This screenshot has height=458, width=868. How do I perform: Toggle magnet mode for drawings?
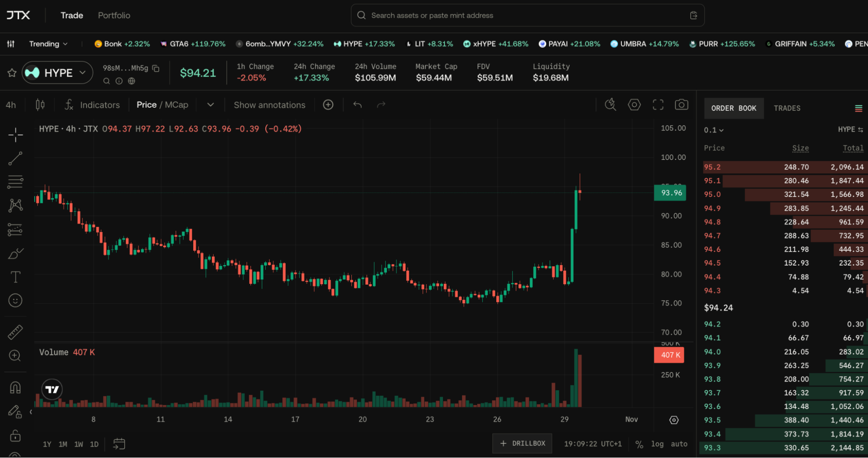(15, 388)
